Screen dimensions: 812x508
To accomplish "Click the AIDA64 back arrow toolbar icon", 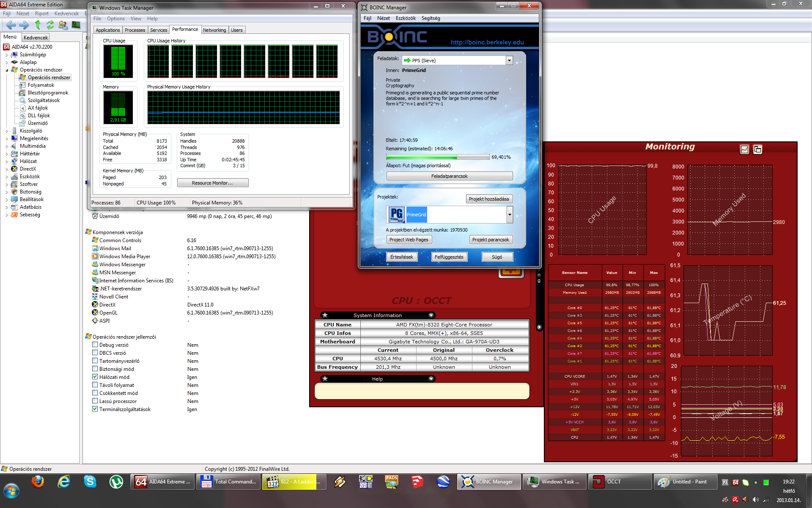I will (x=11, y=25).
